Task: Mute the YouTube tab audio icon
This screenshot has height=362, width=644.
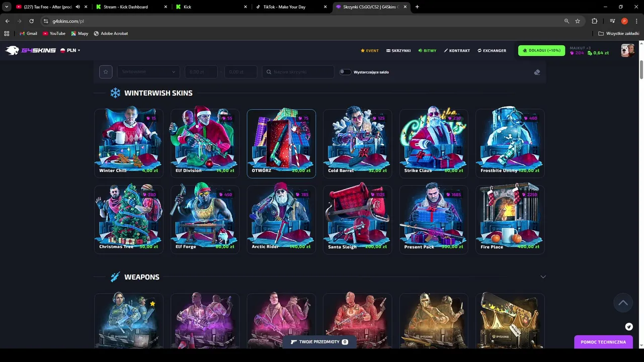Action: [77, 7]
